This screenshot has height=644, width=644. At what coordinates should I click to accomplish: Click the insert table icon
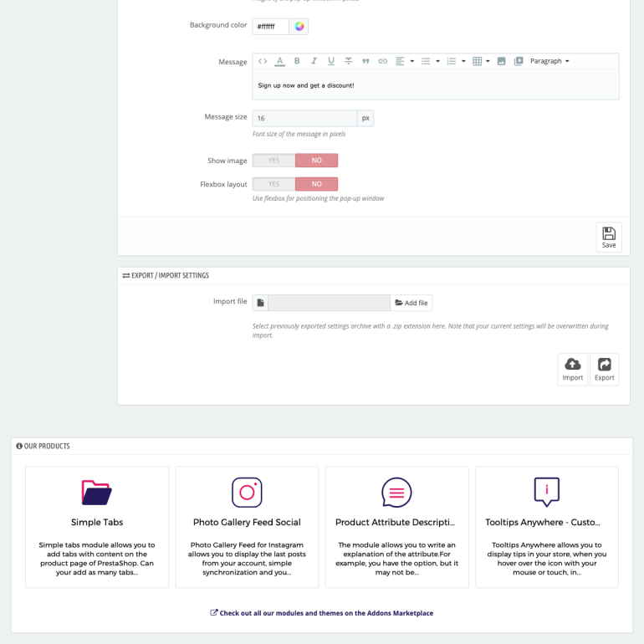(477, 61)
